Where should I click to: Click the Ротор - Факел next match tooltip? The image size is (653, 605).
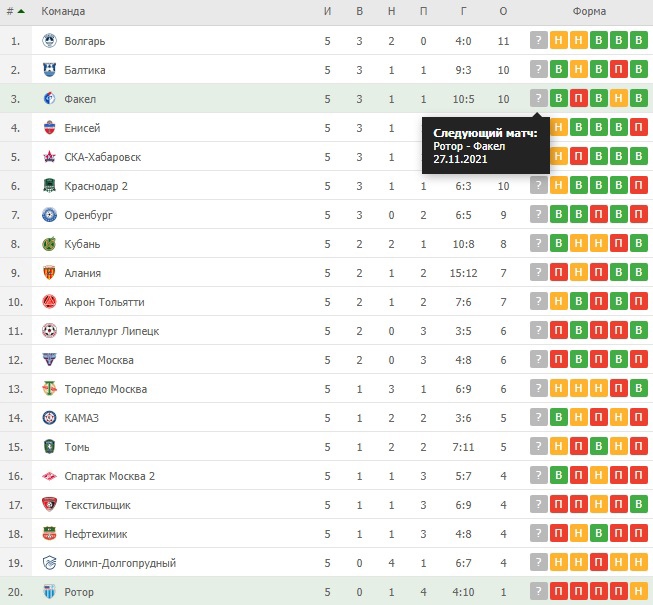coord(485,146)
